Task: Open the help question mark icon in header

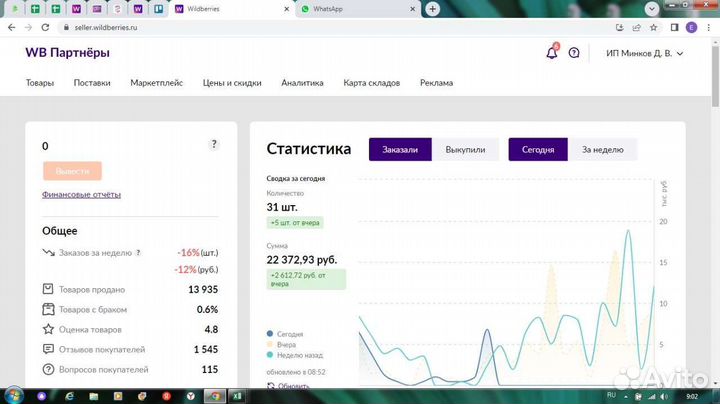Action: click(574, 53)
